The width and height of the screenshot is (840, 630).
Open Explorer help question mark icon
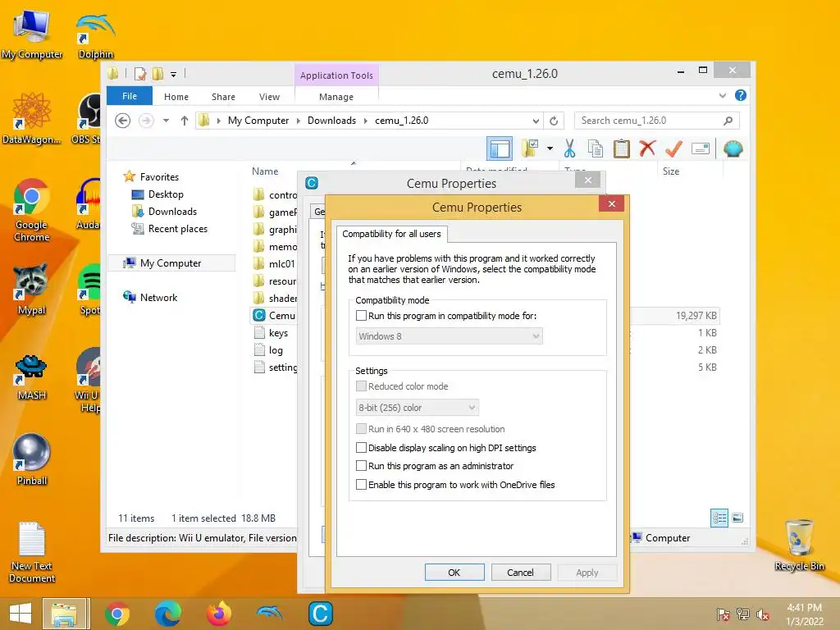741,95
